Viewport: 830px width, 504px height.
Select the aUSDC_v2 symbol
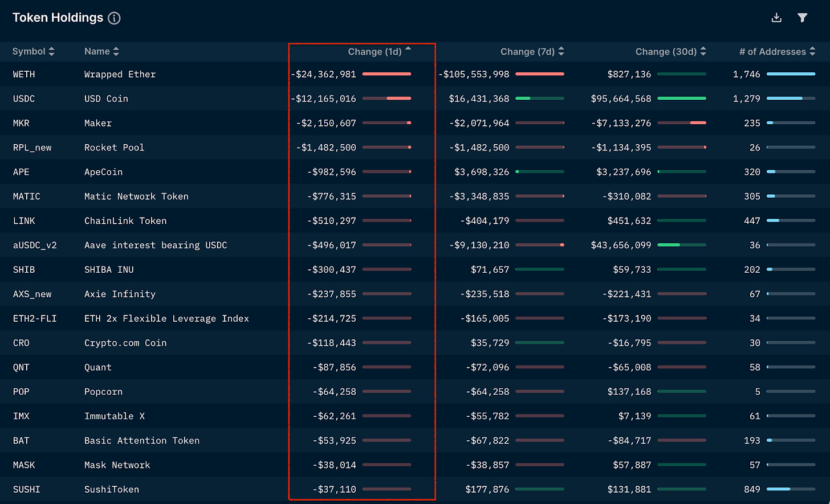pyautogui.click(x=35, y=245)
